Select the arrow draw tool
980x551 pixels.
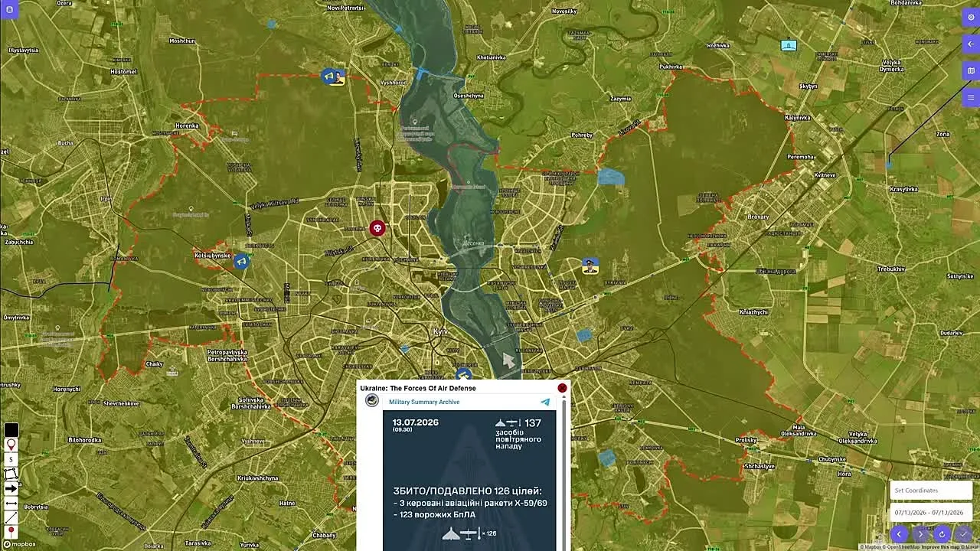tap(11, 488)
